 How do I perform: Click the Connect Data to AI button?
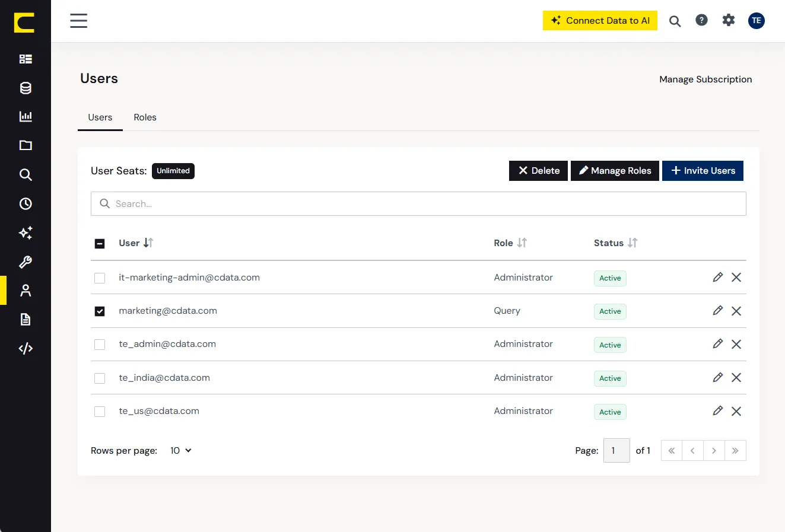point(600,20)
